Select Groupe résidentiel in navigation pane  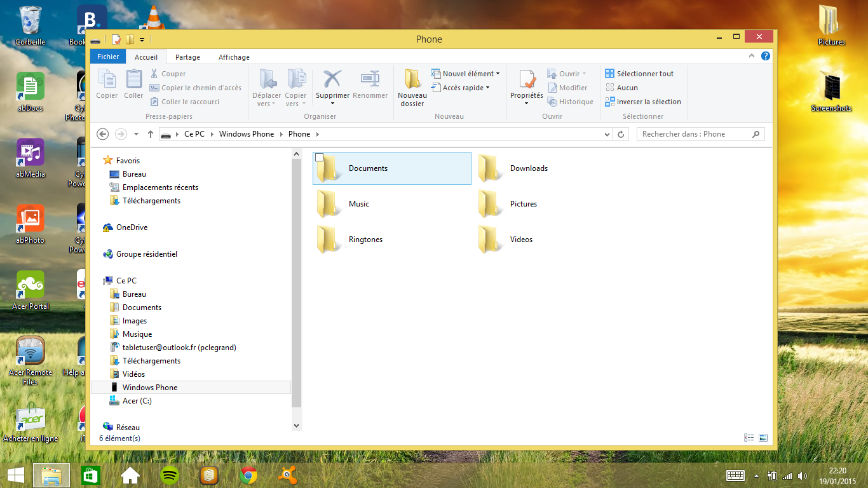(x=146, y=254)
